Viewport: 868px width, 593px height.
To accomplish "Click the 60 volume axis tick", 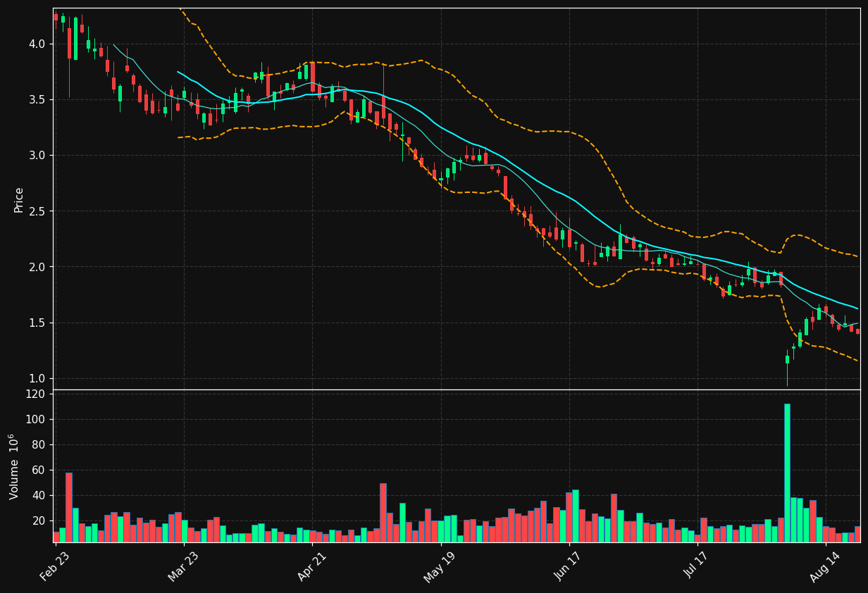I will pos(38,470).
